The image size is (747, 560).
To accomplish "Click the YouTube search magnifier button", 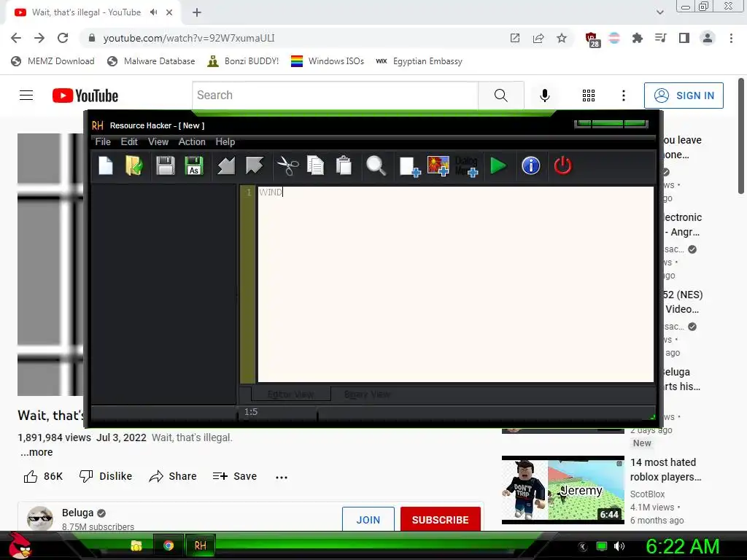I will coord(500,96).
